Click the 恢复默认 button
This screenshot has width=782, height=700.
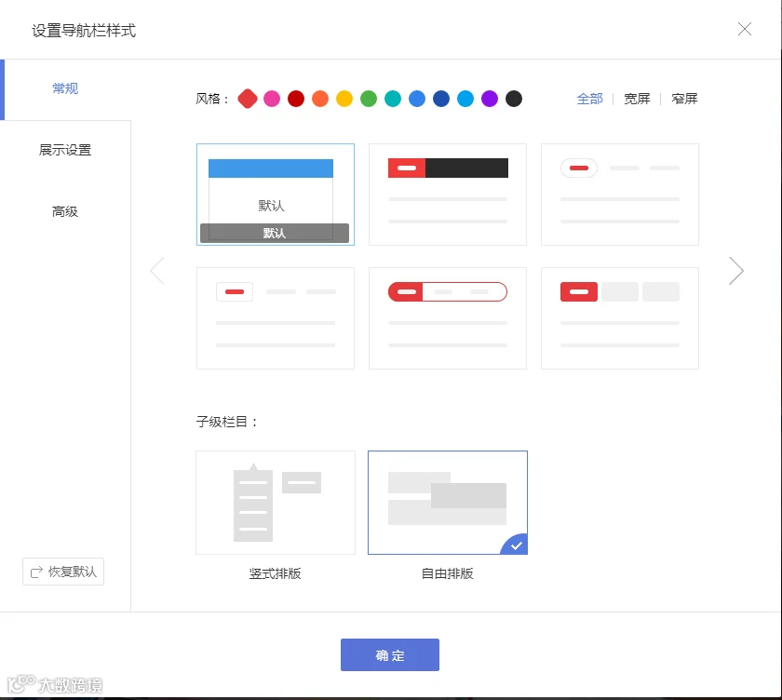point(63,572)
